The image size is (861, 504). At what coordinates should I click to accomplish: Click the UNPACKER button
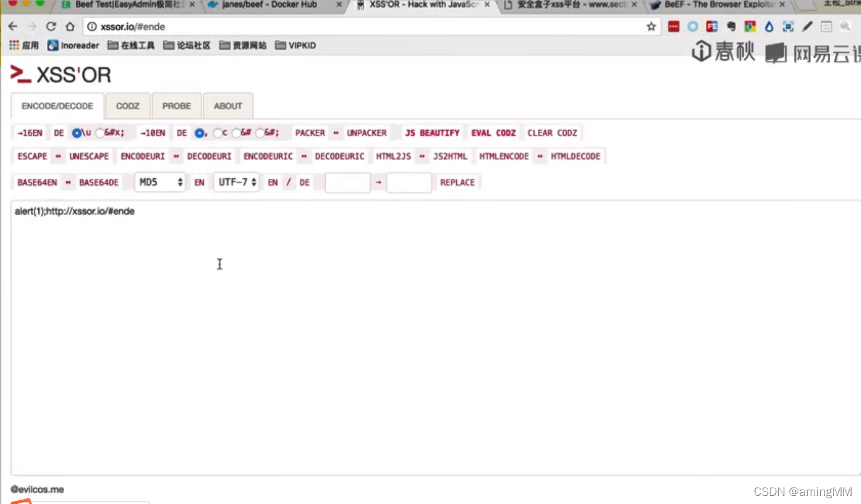point(367,133)
